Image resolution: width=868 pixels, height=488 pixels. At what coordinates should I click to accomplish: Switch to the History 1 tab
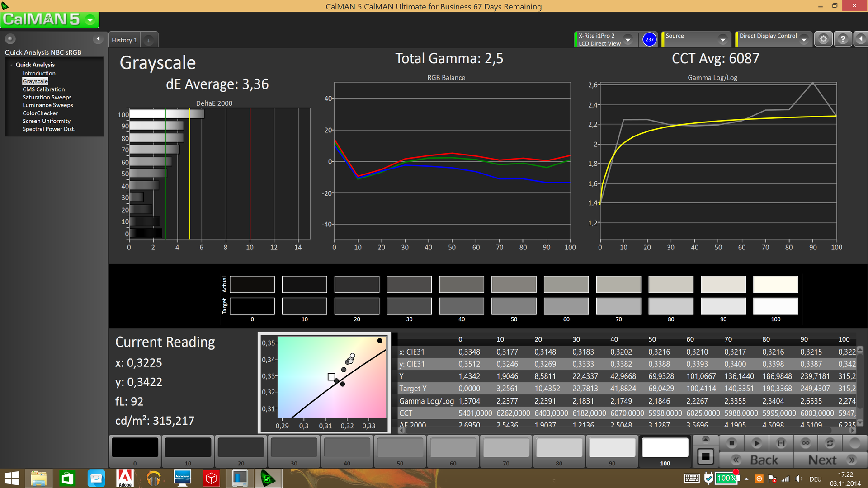pos(124,40)
